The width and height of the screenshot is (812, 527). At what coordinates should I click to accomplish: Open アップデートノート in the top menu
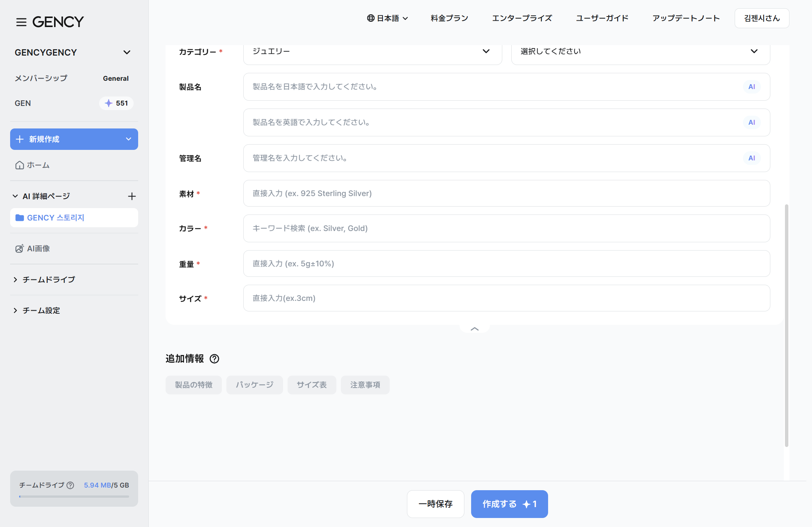(x=686, y=18)
